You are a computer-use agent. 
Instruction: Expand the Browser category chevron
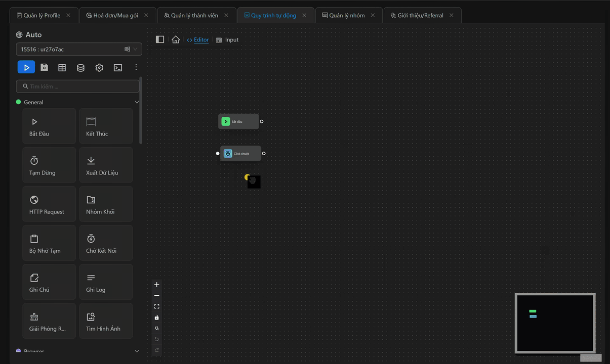(137, 351)
